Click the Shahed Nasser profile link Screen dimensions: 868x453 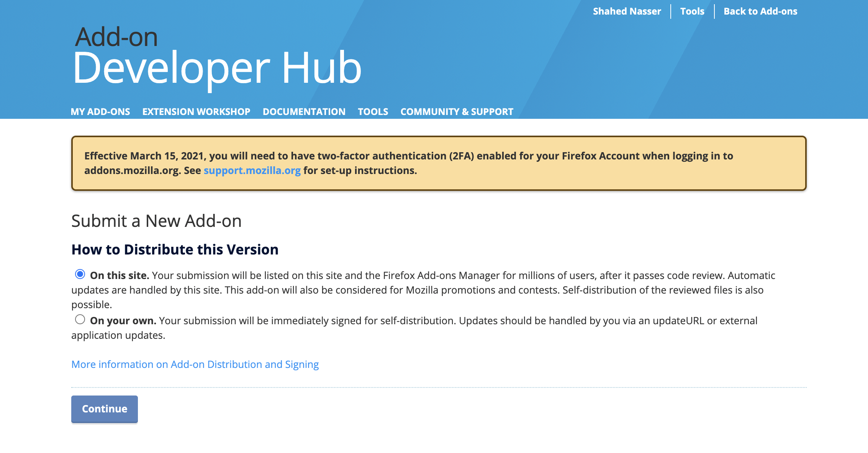tap(627, 11)
